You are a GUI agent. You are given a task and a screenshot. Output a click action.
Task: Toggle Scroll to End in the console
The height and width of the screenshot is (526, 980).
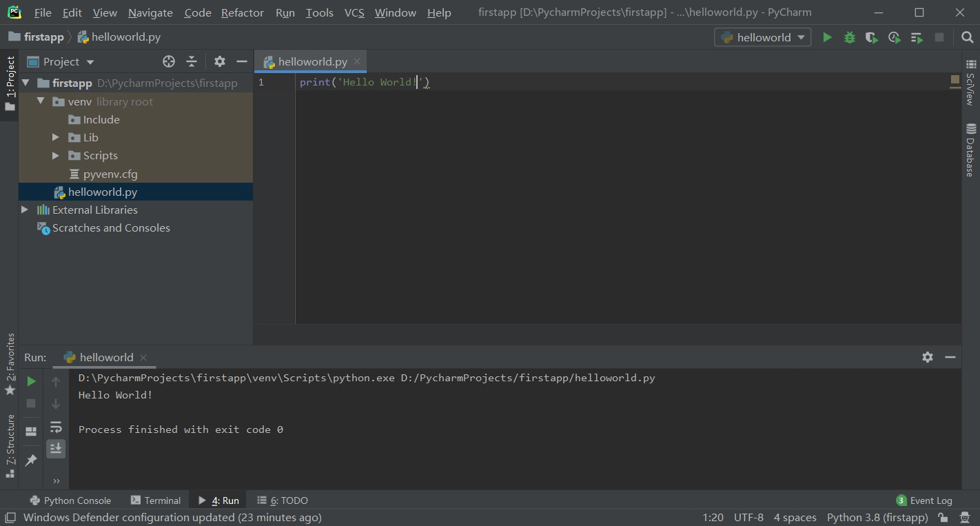point(56,448)
